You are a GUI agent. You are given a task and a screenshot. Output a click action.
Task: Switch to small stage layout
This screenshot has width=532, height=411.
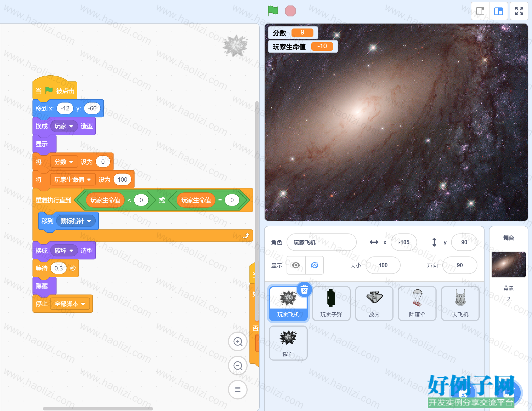click(480, 11)
